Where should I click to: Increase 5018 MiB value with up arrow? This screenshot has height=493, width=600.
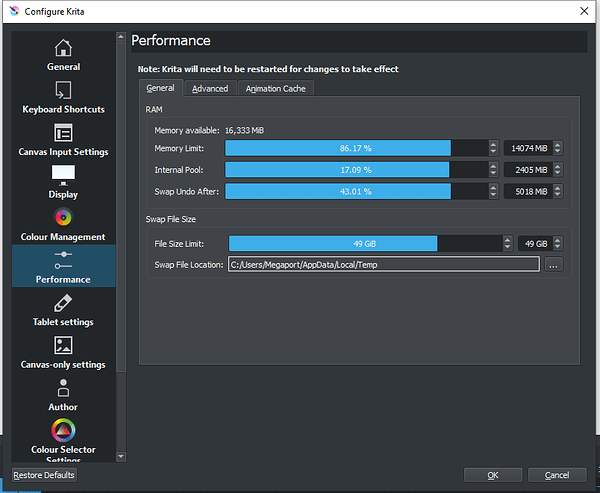[x=558, y=188]
